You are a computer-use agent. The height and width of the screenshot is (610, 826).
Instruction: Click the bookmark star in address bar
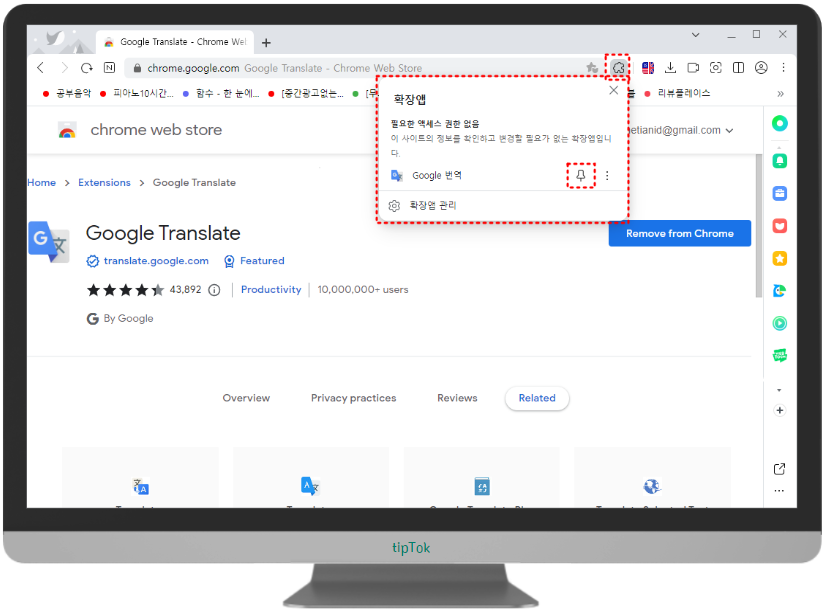[x=592, y=67]
